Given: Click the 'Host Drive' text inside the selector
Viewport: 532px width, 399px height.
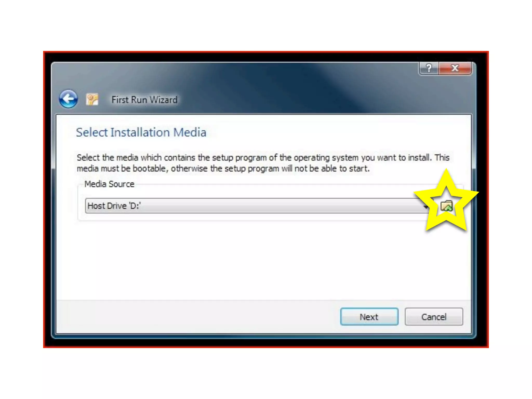Looking at the screenshot, I should tap(107, 206).
